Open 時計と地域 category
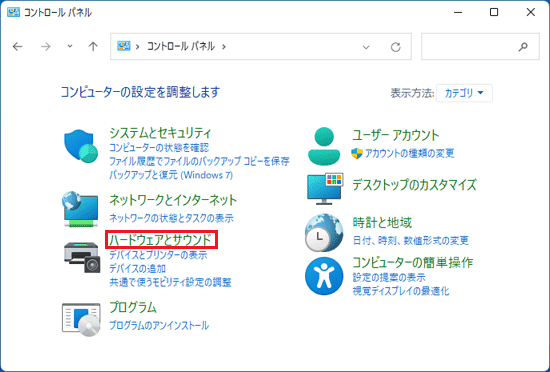Screen dimensions: 550x372 (382, 223)
